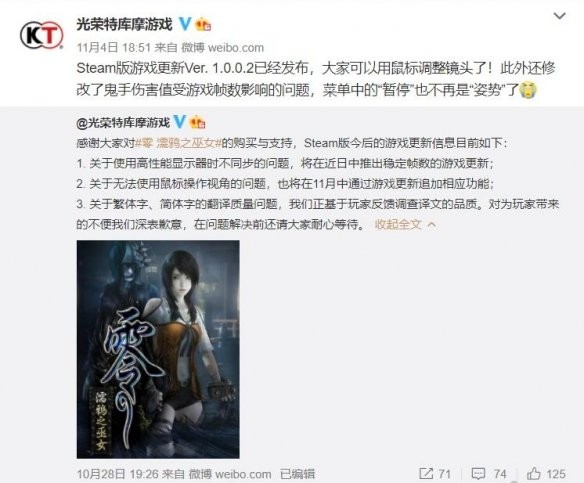The width and height of the screenshot is (584, 483).
Task: Open the 微博 weibo.com source link in header
Action: tap(222, 47)
